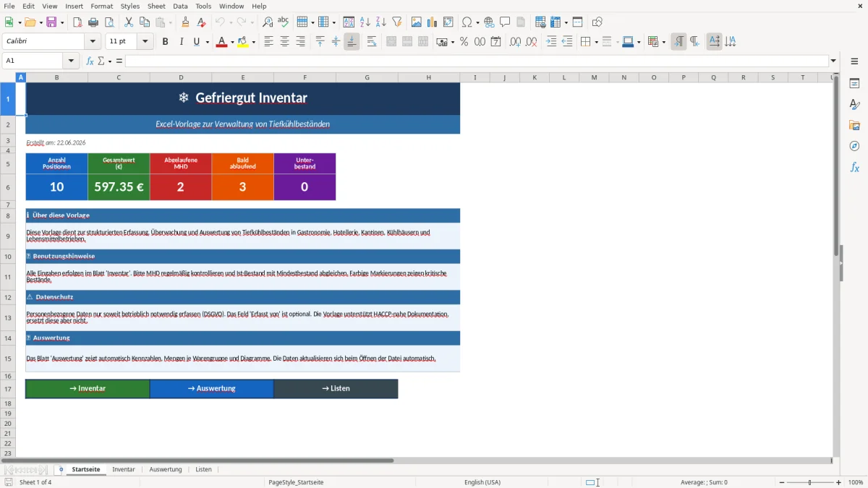Toggle Align Left
Viewport: 868px width, 488px height.
[x=269, y=42]
